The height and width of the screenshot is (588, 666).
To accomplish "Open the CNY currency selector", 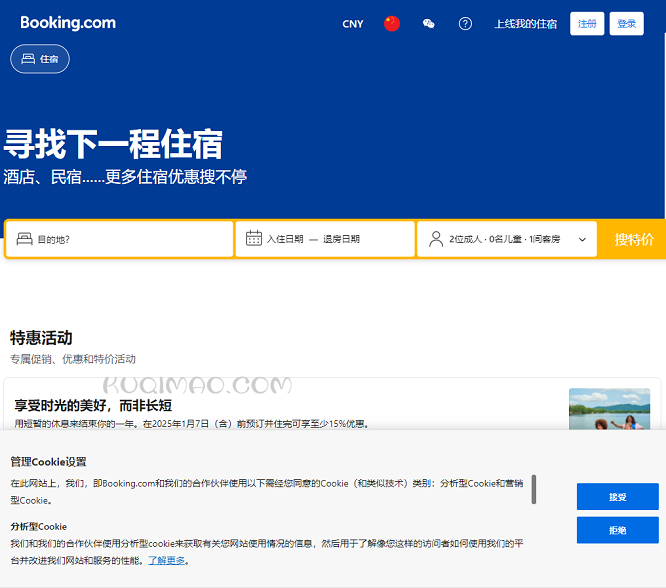I will pos(353,24).
